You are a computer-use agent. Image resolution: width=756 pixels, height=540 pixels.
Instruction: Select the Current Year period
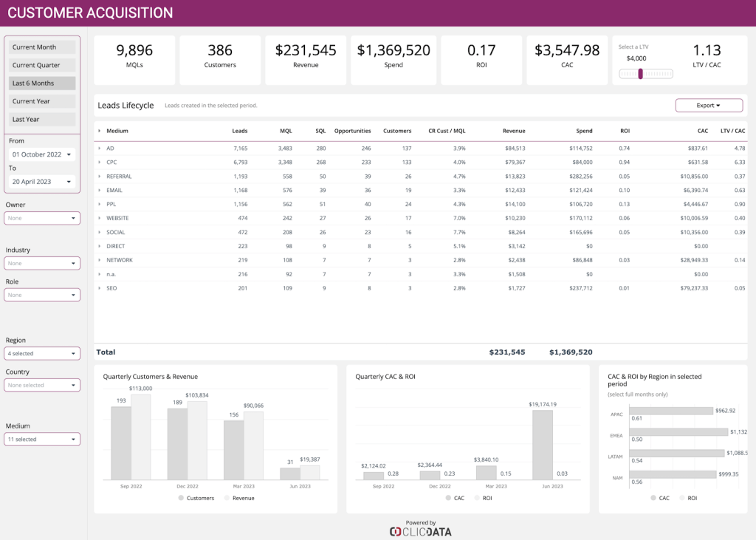(x=42, y=101)
